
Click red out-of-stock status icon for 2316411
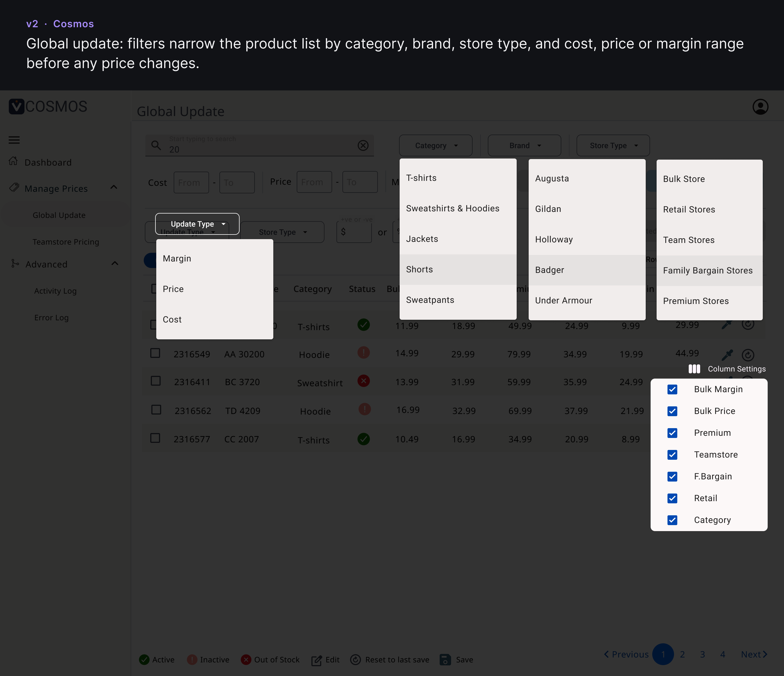point(364,381)
